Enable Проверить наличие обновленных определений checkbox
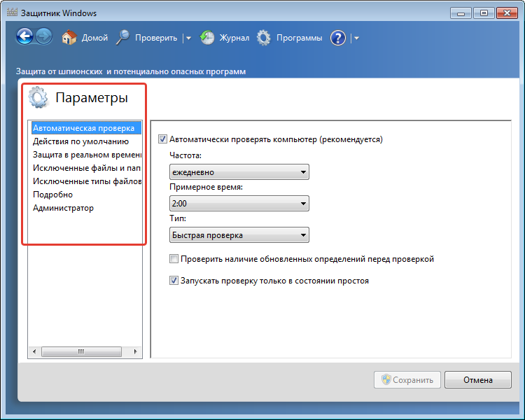This screenshot has width=525, height=420. coord(174,258)
